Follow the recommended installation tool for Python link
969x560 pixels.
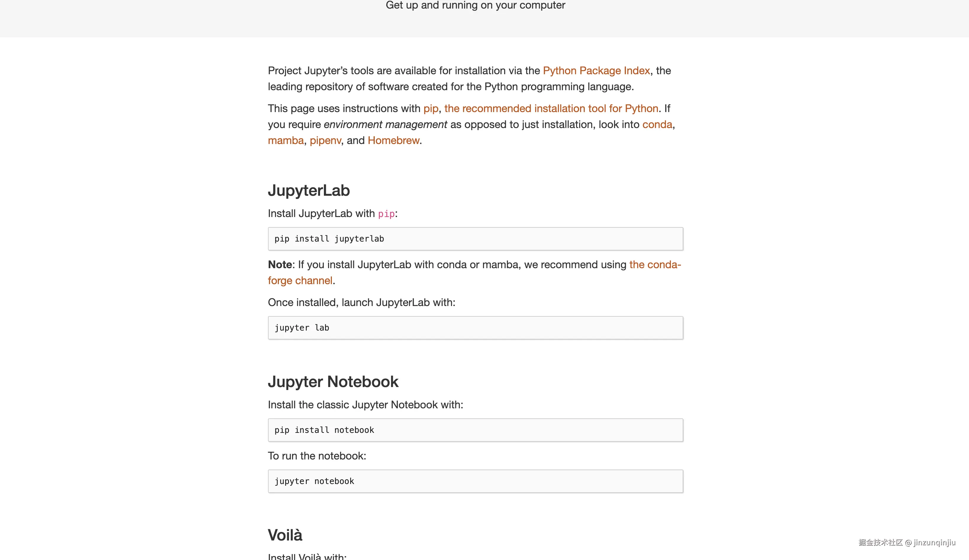click(x=551, y=109)
